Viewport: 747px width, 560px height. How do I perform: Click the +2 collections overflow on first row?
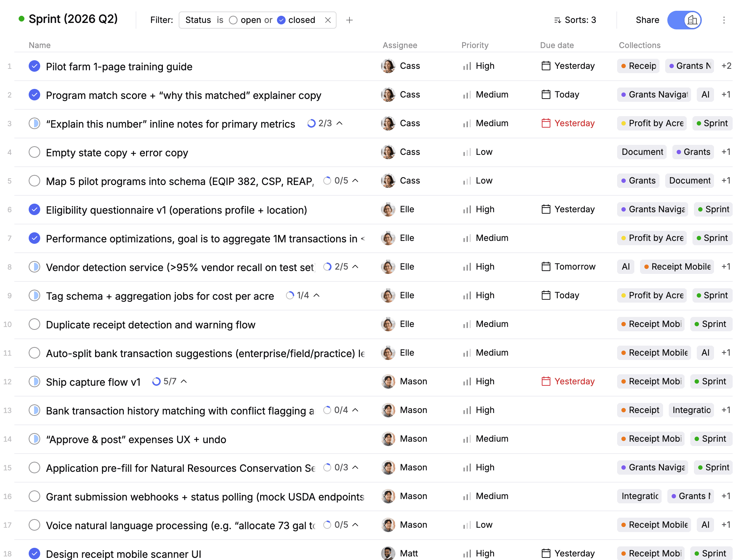726,66
